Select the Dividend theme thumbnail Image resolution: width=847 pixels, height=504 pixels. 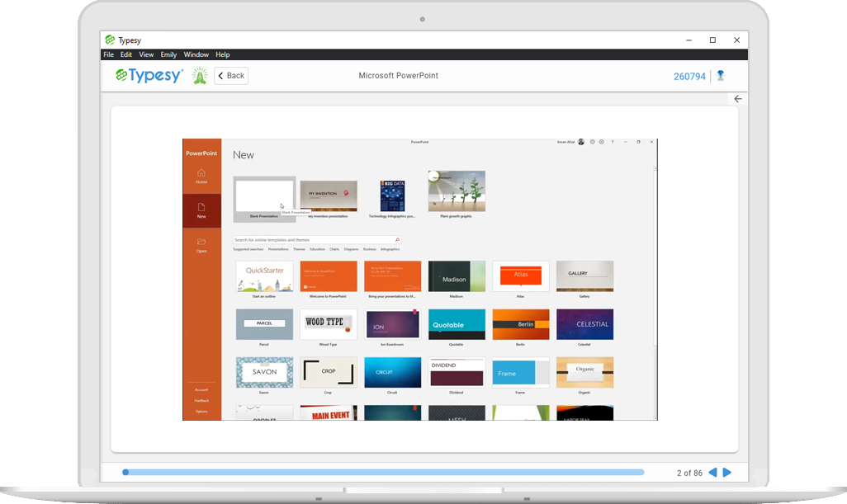tap(457, 372)
